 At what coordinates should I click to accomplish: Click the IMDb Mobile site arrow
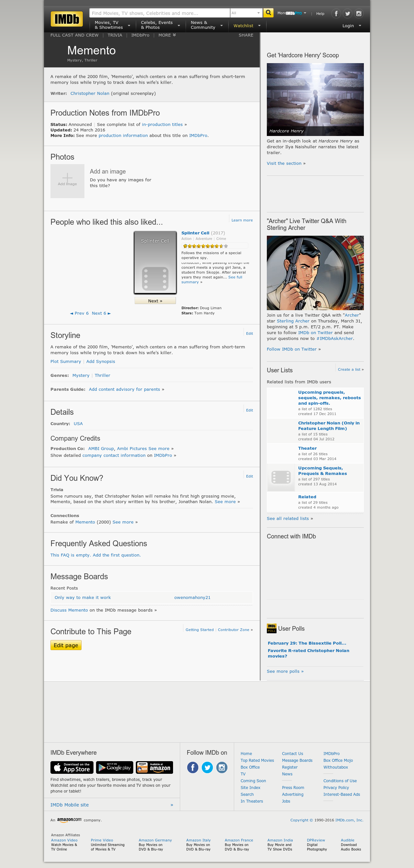coord(172,805)
